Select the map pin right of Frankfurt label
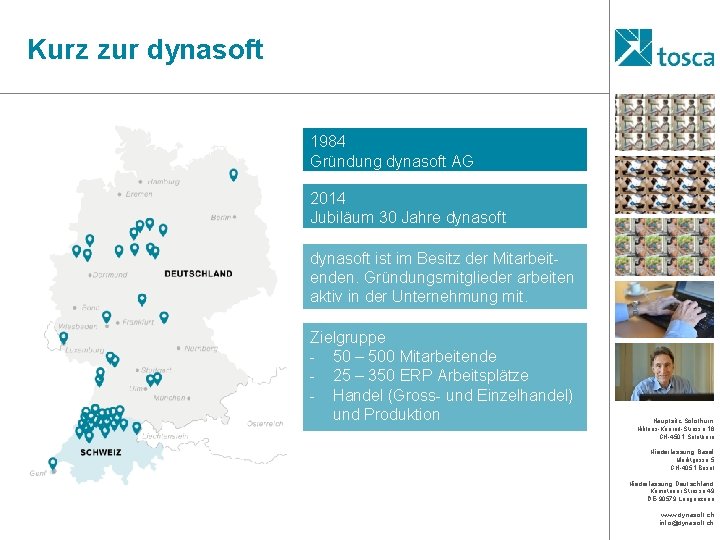The width and height of the screenshot is (720, 540). click(x=164, y=317)
